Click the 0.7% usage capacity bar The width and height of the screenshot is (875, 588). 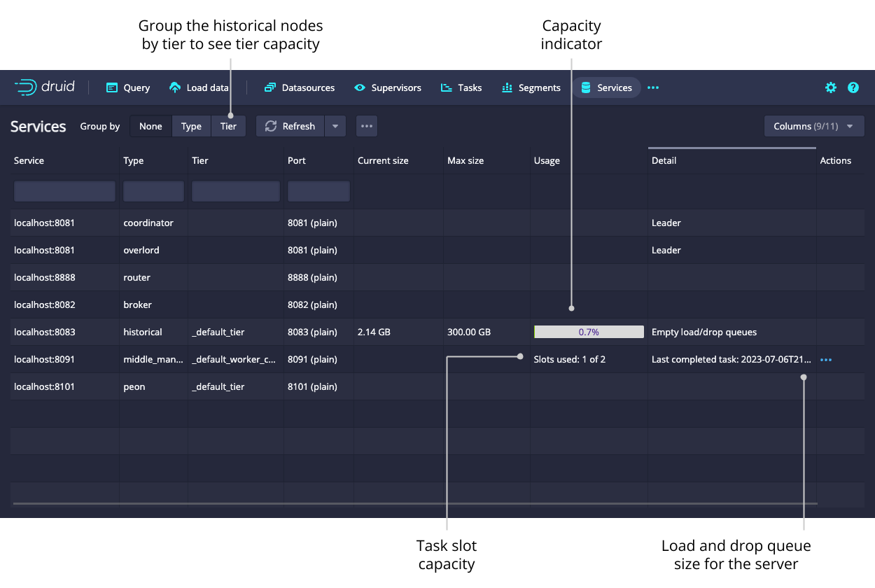click(x=589, y=332)
